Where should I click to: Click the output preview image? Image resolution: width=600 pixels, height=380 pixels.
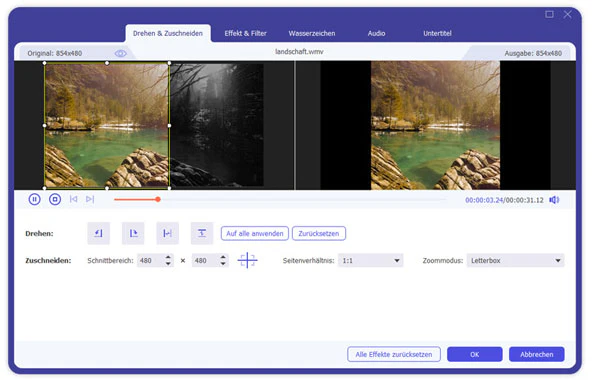click(x=435, y=125)
